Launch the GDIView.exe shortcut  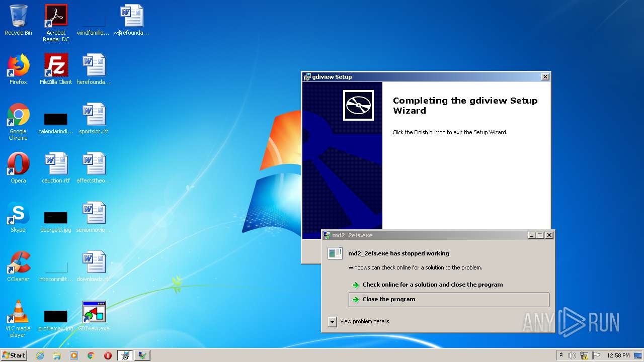point(94,316)
